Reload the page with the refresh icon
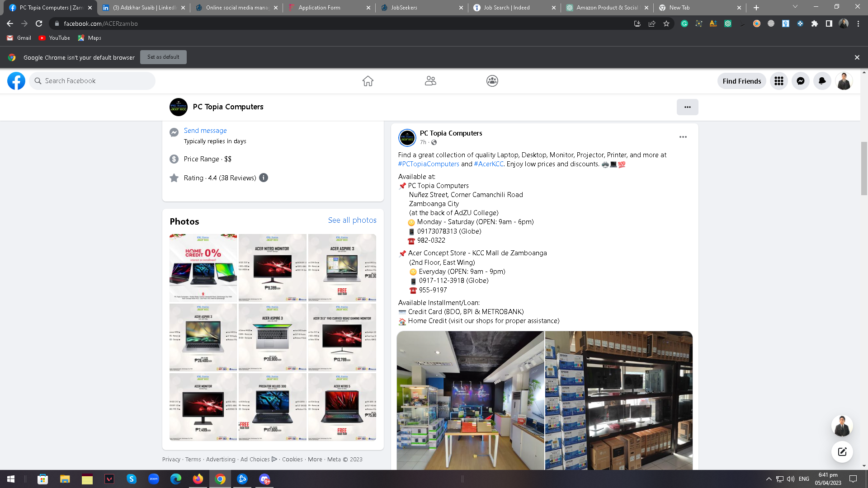 tap(39, 23)
